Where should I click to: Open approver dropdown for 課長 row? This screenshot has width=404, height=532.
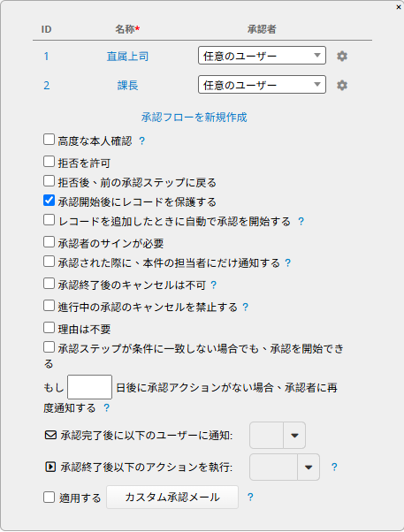coord(262,85)
